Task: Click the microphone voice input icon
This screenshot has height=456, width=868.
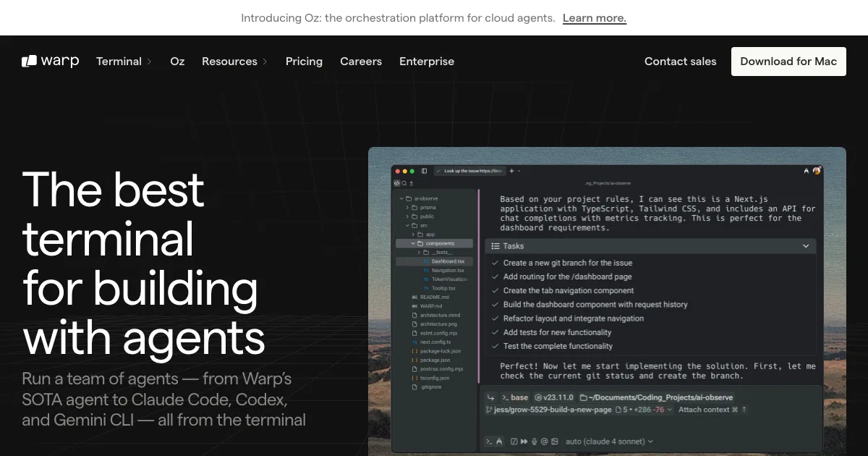Action: (x=535, y=442)
